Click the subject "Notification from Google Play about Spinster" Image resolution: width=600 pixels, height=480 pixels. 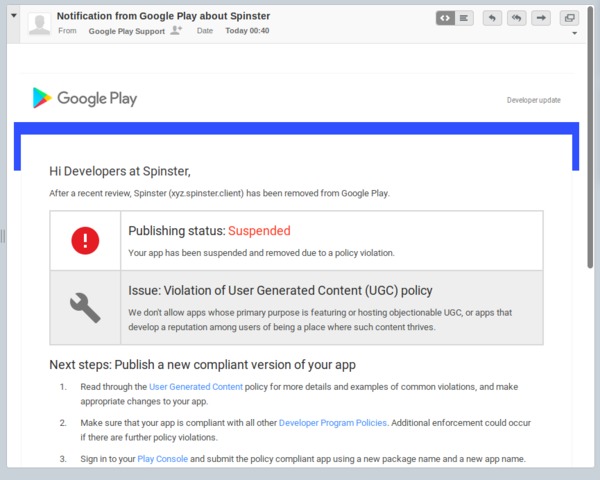[163, 16]
